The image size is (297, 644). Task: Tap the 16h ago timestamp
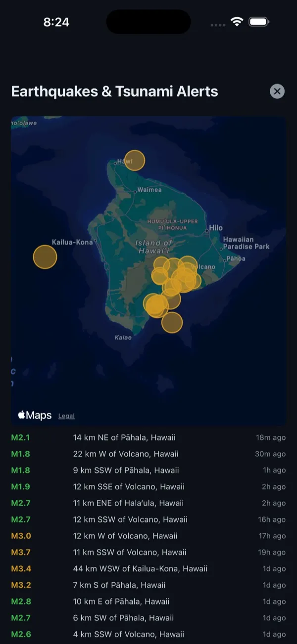tap(272, 519)
